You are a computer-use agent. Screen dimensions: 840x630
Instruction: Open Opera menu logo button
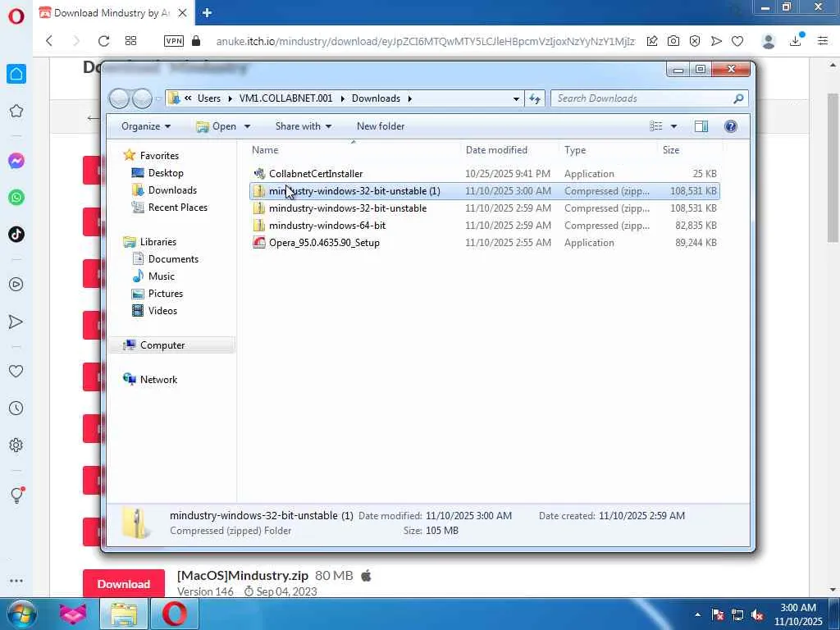tap(16, 16)
